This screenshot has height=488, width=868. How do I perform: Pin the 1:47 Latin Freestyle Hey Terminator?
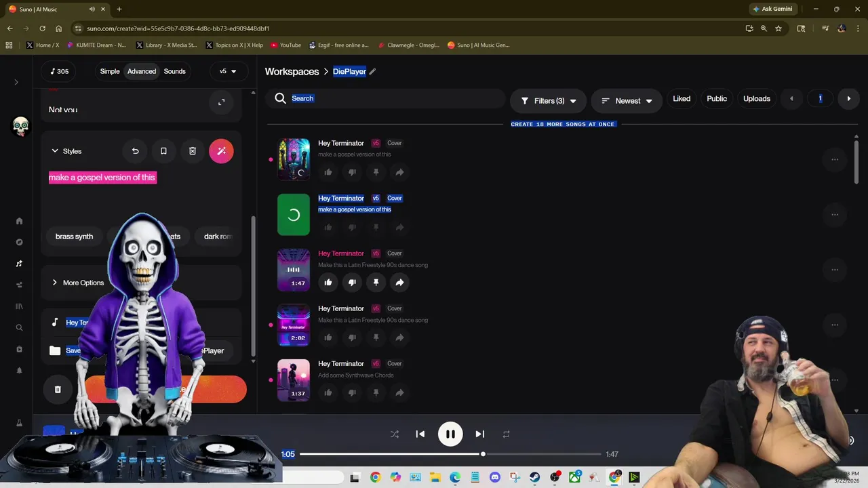[x=376, y=283]
